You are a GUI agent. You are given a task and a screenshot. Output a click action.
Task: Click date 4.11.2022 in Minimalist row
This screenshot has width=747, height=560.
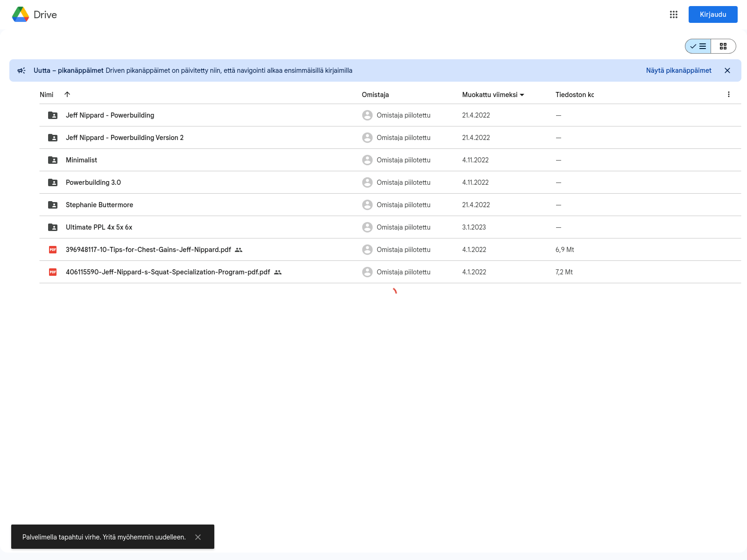coord(475,160)
